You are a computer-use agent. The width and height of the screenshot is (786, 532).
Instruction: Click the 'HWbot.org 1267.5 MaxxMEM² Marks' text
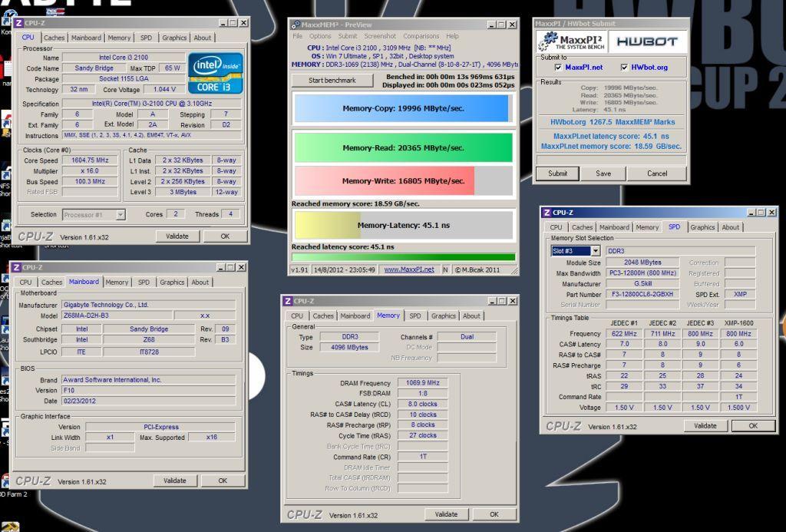coord(612,122)
